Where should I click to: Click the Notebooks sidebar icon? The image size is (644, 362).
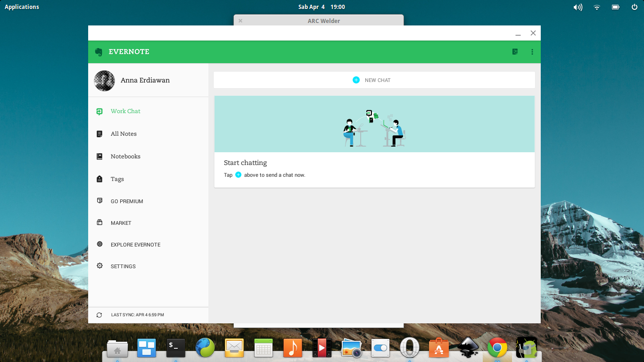point(99,156)
